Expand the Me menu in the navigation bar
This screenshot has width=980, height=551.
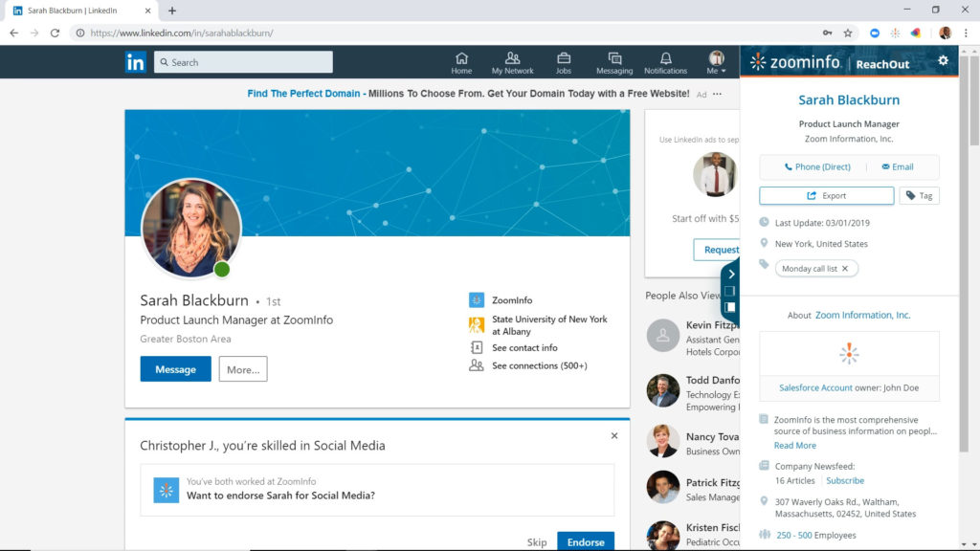pos(716,60)
